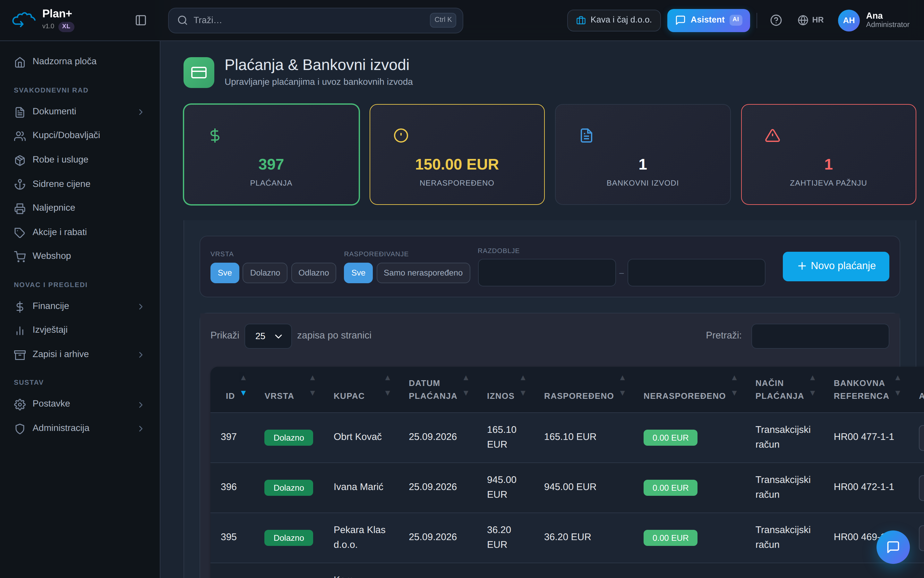Open the Asistent AI button
Image resolution: width=924 pixels, height=578 pixels.
point(708,20)
